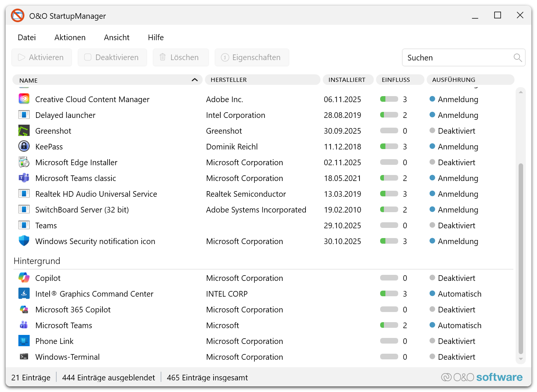This screenshot has width=537, height=392.
Task: Click the Creative Cloud Content Manager icon
Action: 24,99
